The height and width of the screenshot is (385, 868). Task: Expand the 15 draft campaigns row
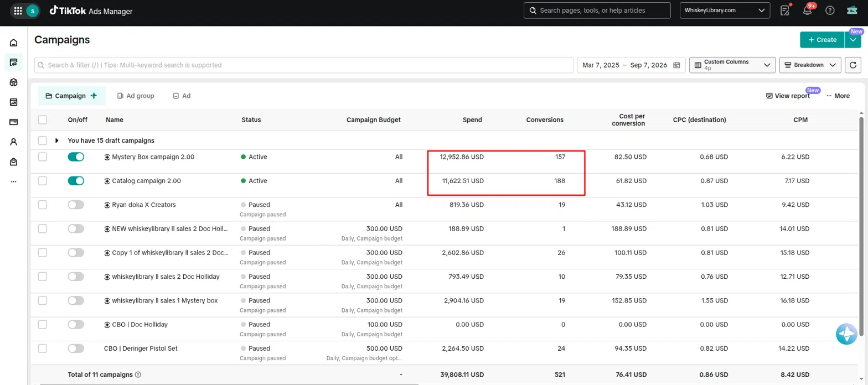56,141
